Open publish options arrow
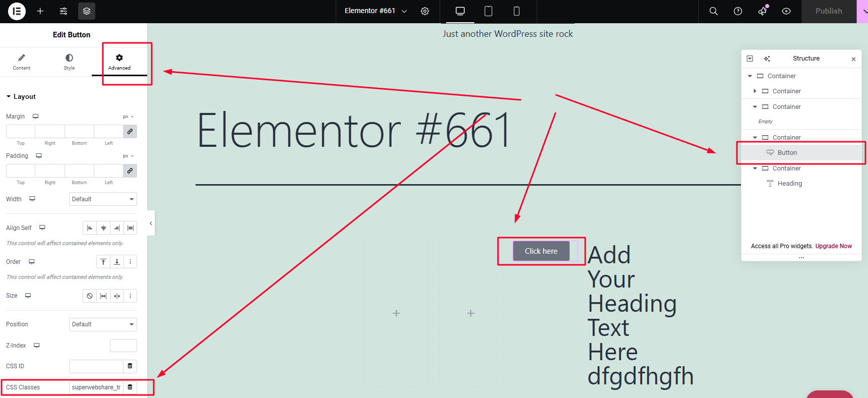The width and height of the screenshot is (868, 398). pyautogui.click(x=862, y=11)
